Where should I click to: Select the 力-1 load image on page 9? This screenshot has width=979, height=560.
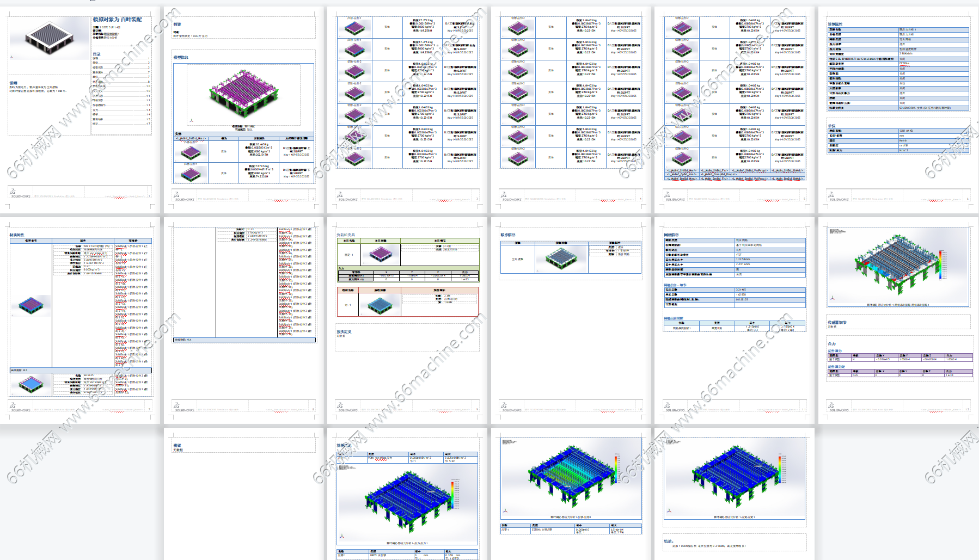(x=380, y=305)
